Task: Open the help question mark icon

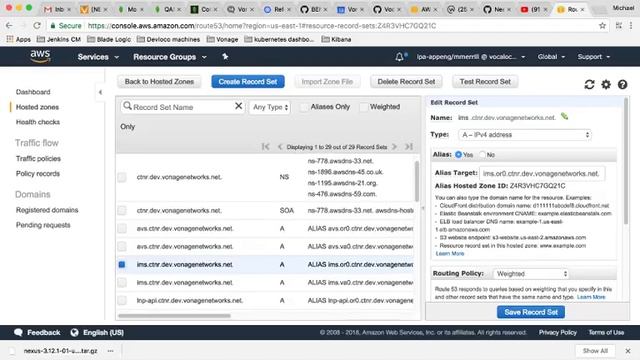Action: point(622,84)
